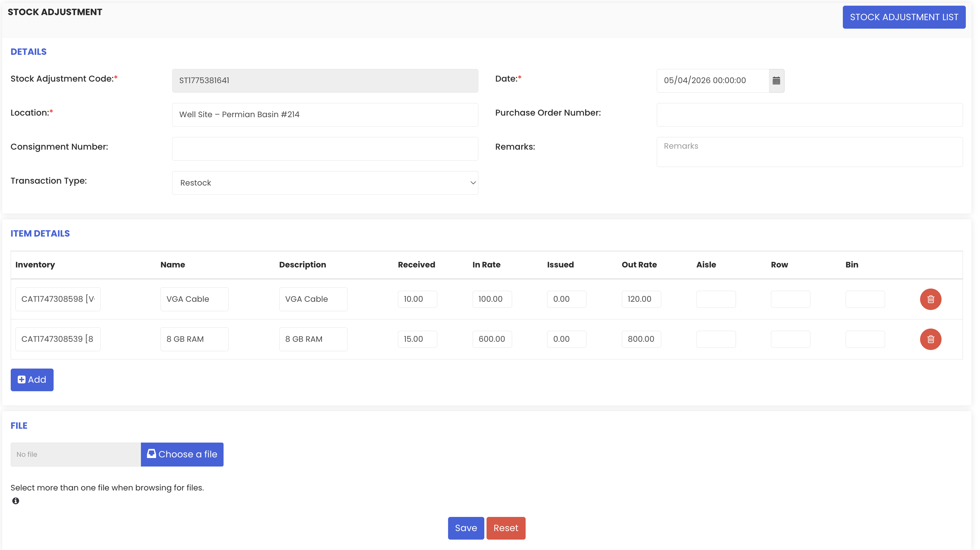Screen dimensions: 980x550
Task: Choose a file to upload
Action: 182,454
